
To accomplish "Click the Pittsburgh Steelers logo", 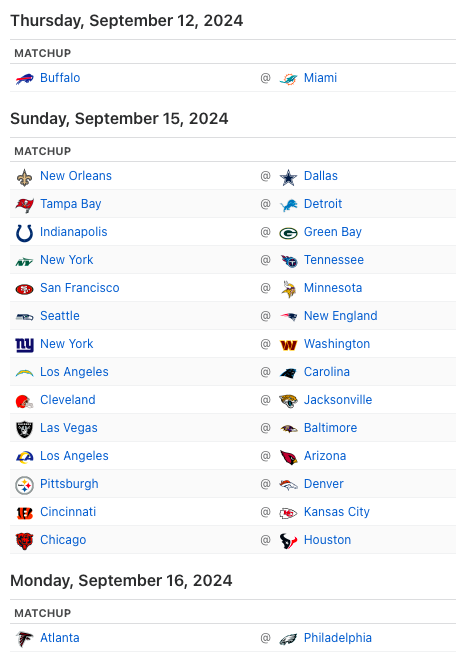I will point(24,485).
